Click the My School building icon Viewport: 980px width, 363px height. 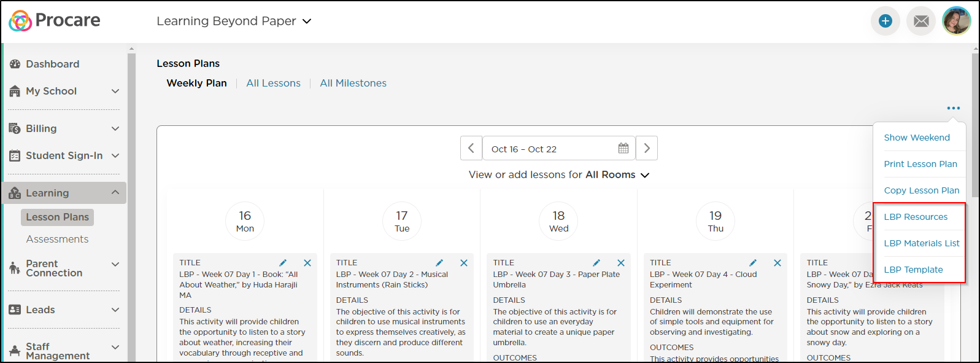coord(15,91)
